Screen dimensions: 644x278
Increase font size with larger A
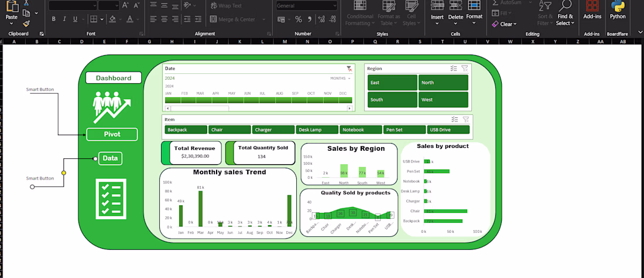pos(126,5)
